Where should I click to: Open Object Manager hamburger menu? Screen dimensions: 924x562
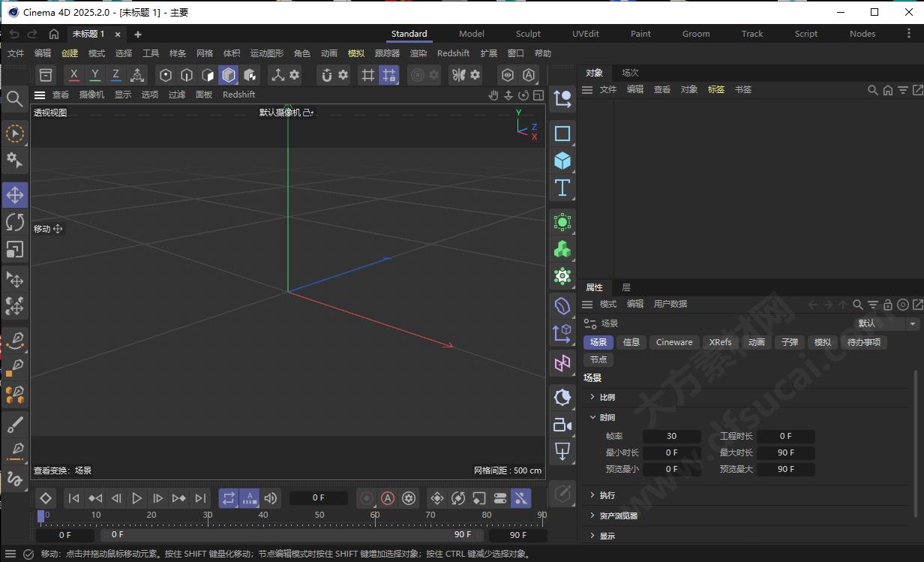[587, 89]
